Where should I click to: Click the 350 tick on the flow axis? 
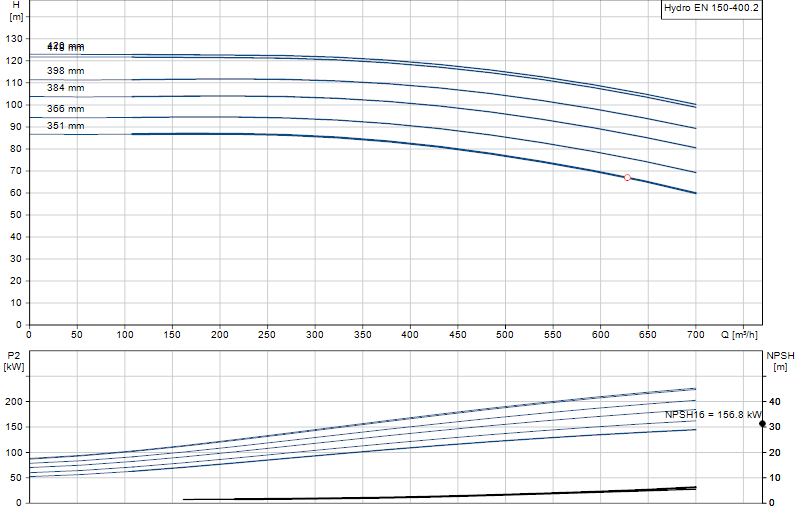(362, 335)
